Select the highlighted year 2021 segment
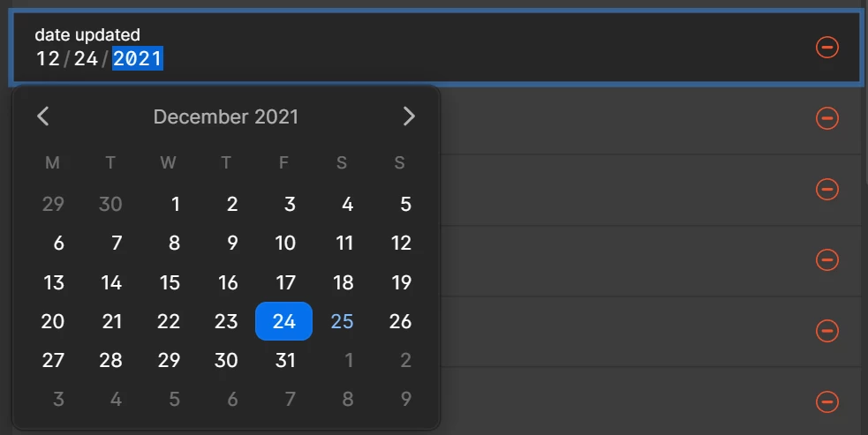868x435 pixels. point(137,58)
